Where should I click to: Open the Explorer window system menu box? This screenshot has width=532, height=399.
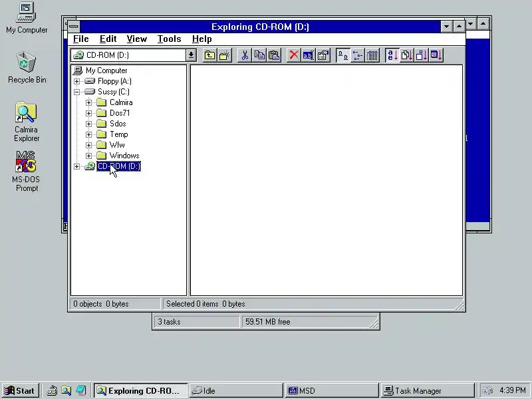click(74, 27)
